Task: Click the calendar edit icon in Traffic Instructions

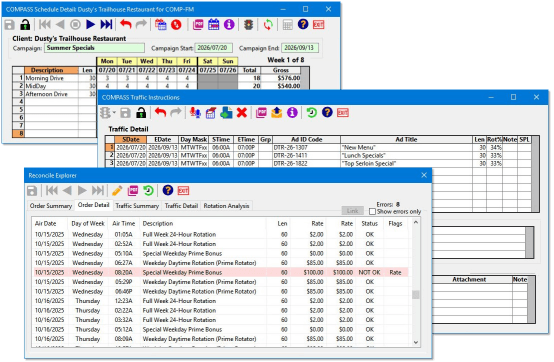Action: tap(211, 113)
